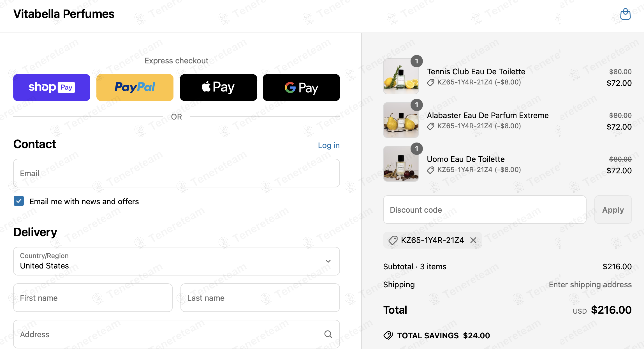This screenshot has height=349, width=644.
Task: Apply the discount code
Action: 613,210
